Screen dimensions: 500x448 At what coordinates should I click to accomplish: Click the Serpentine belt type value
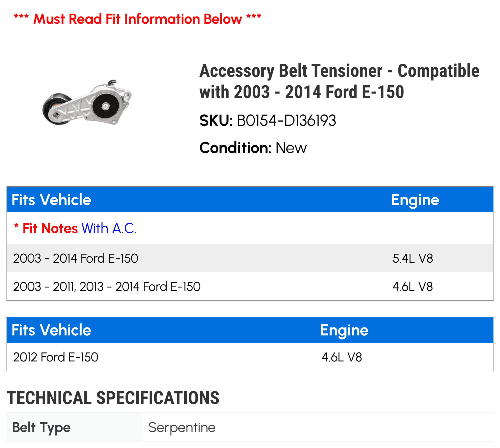[x=182, y=427]
